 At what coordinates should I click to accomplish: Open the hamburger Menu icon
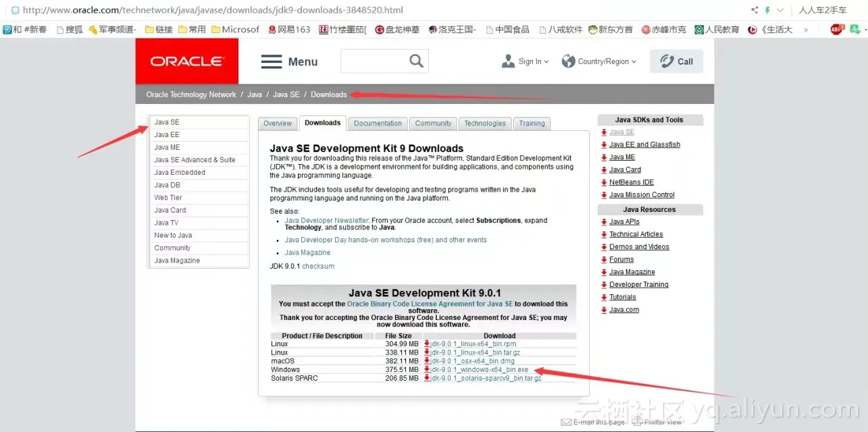[x=272, y=62]
